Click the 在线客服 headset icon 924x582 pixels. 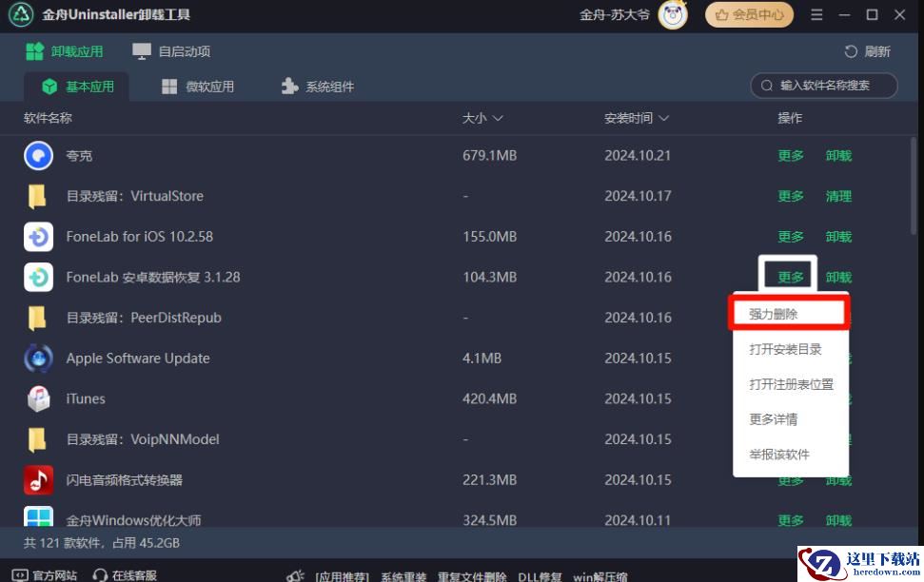click(100, 575)
